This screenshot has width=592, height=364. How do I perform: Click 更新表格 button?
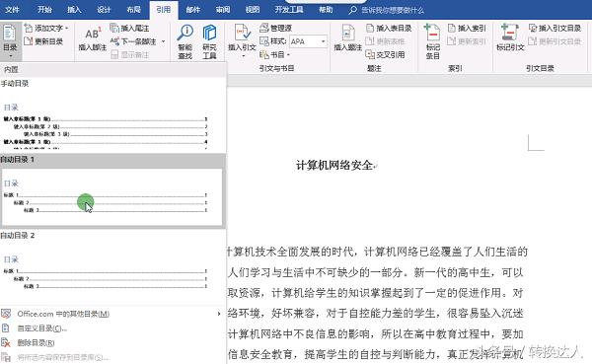(385, 41)
